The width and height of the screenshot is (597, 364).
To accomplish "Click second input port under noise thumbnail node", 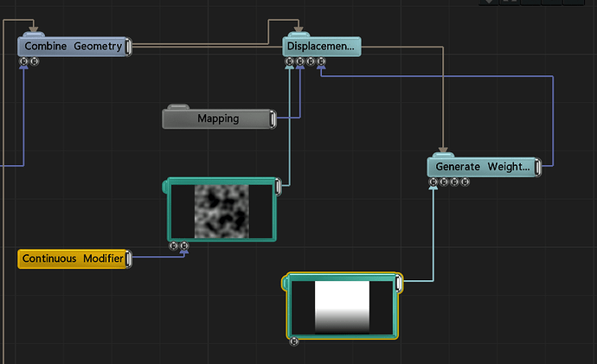I will point(184,246).
